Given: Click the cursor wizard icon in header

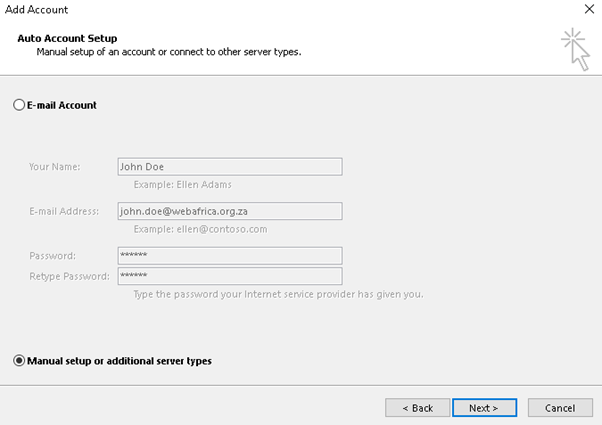Looking at the screenshot, I should pos(576,49).
